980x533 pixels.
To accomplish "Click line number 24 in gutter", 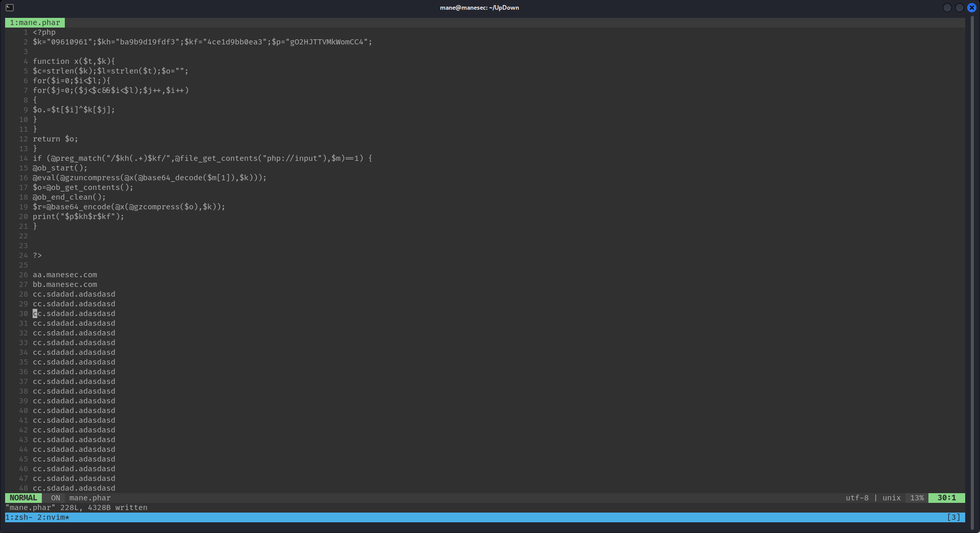I will (x=23, y=255).
